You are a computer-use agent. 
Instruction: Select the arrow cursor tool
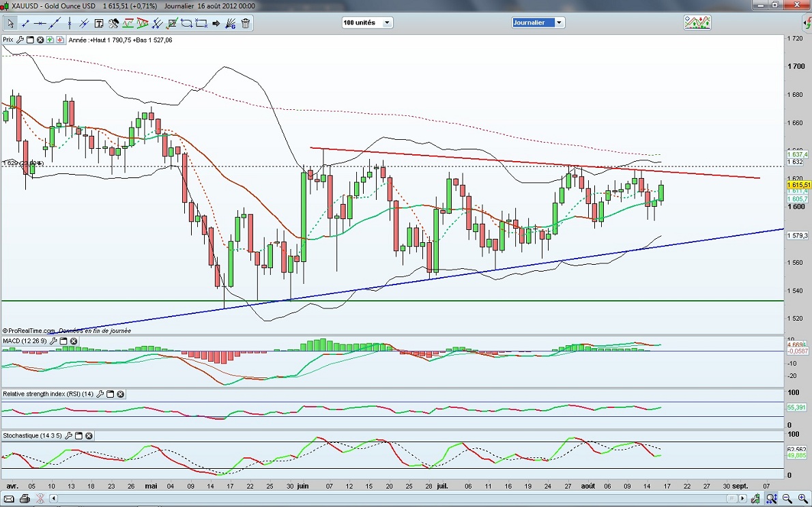tap(10, 23)
